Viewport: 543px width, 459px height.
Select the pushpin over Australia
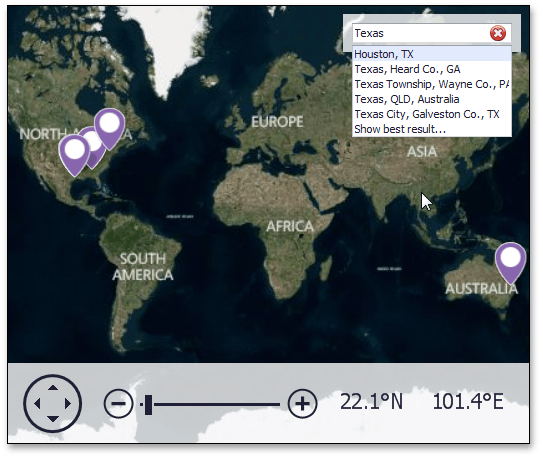pyautogui.click(x=510, y=263)
